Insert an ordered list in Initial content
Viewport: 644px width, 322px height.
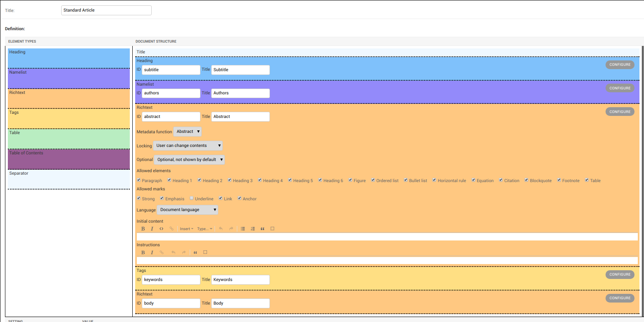(253, 228)
